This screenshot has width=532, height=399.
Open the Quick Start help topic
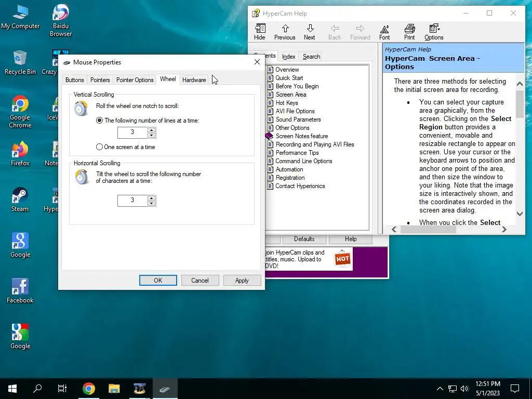click(289, 78)
